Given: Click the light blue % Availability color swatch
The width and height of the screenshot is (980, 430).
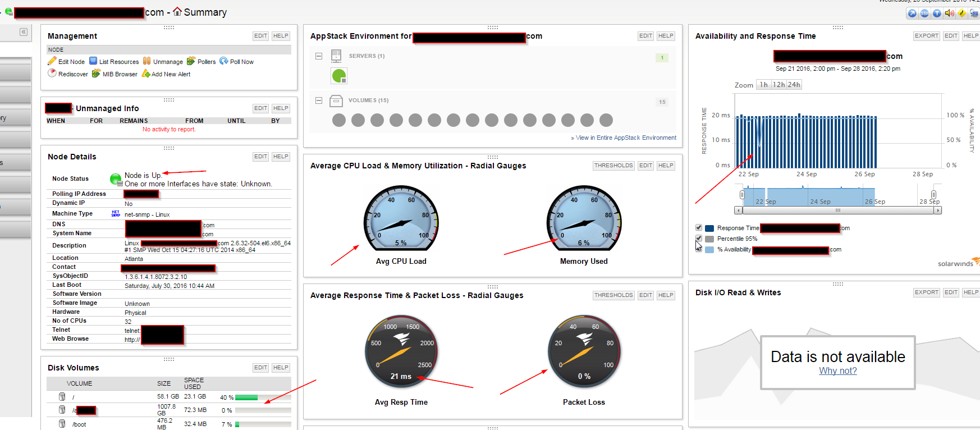Looking at the screenshot, I should 709,250.
